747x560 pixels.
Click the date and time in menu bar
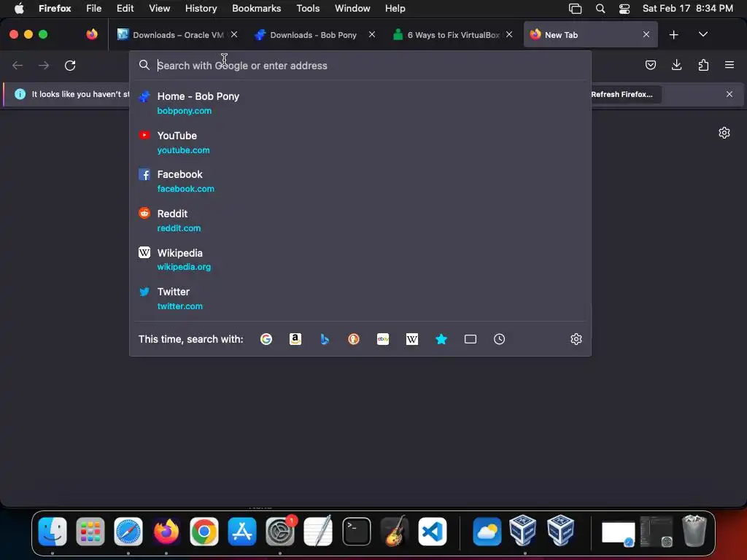click(687, 9)
